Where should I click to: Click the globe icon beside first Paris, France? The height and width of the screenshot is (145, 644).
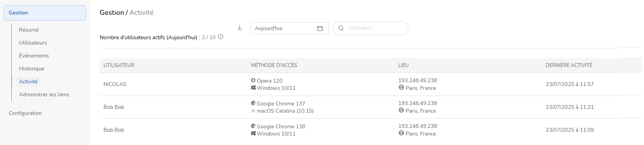point(401,88)
